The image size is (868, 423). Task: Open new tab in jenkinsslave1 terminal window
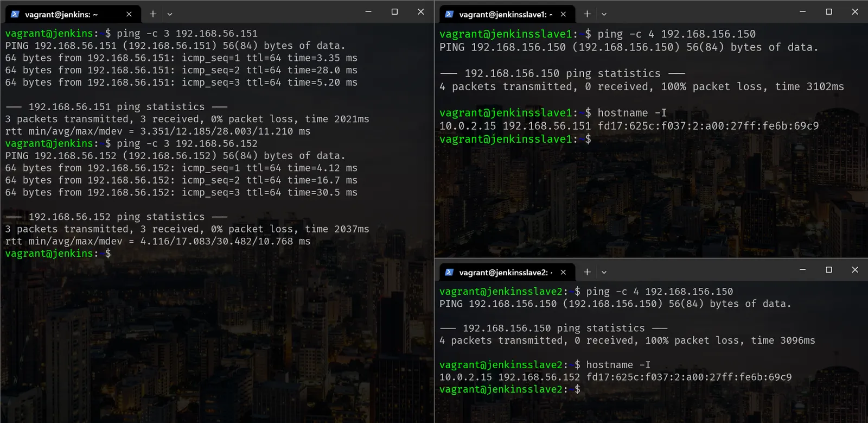coord(587,14)
